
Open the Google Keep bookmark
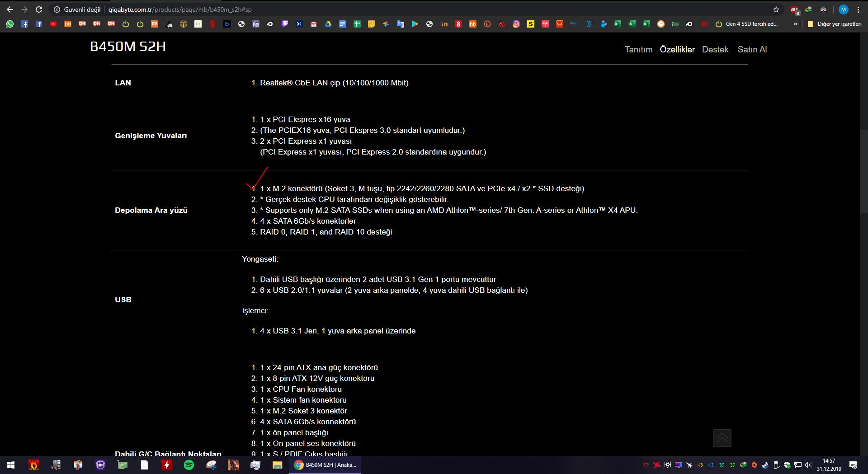coord(372,24)
